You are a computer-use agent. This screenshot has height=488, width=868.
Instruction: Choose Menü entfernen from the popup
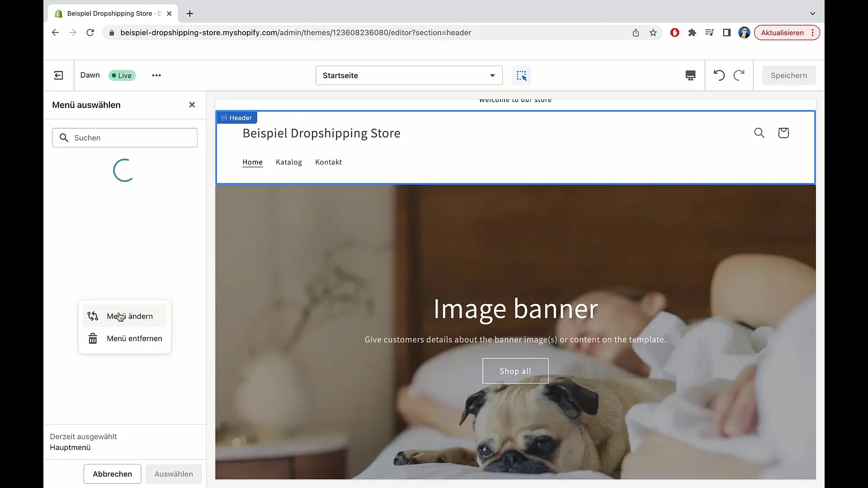(x=125, y=338)
